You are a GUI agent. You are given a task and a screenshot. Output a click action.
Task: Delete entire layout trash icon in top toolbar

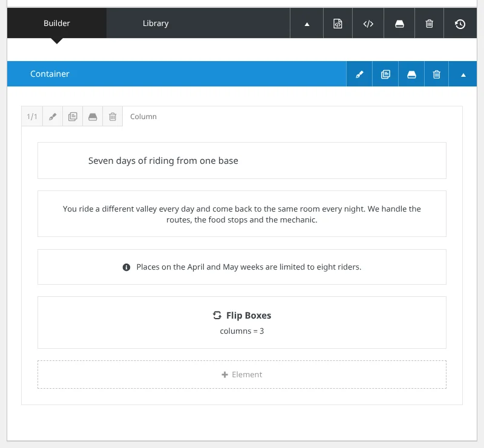pyautogui.click(x=430, y=24)
